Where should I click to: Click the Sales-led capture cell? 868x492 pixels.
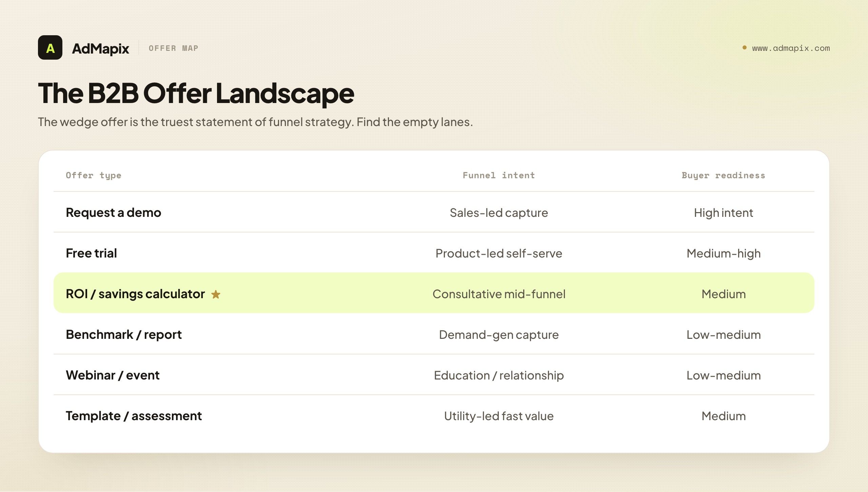point(499,213)
